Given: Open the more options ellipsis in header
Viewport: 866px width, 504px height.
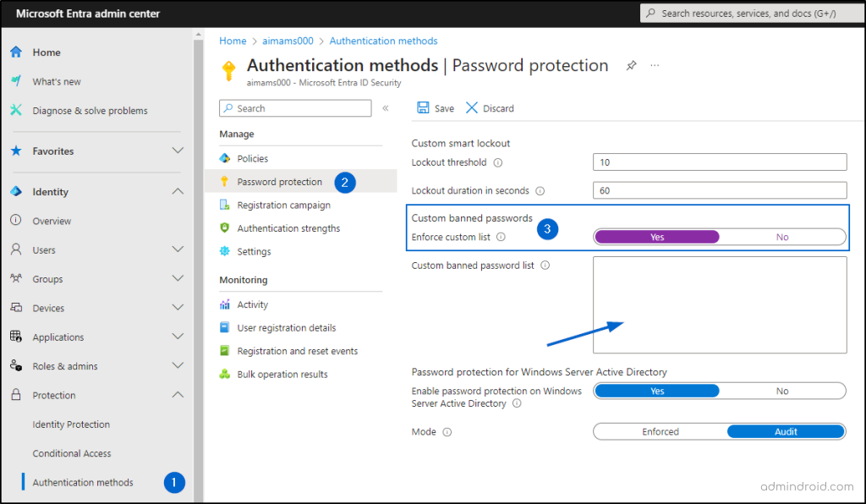Looking at the screenshot, I should (655, 65).
